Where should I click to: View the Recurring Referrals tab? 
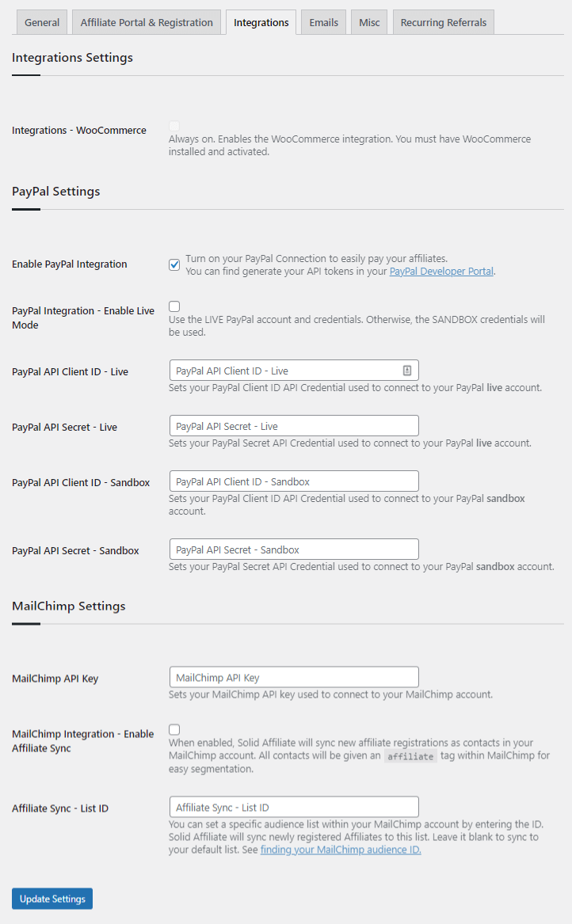point(443,21)
